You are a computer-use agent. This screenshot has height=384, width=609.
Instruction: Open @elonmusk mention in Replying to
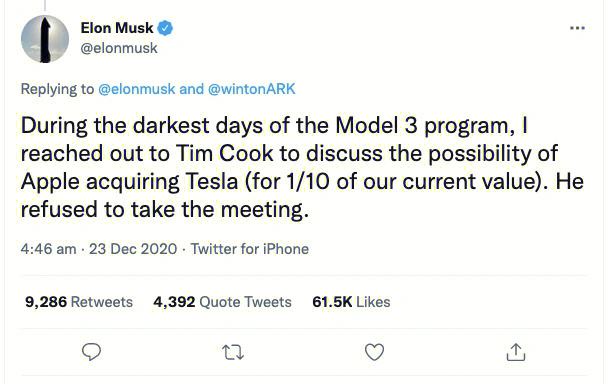pos(137,89)
